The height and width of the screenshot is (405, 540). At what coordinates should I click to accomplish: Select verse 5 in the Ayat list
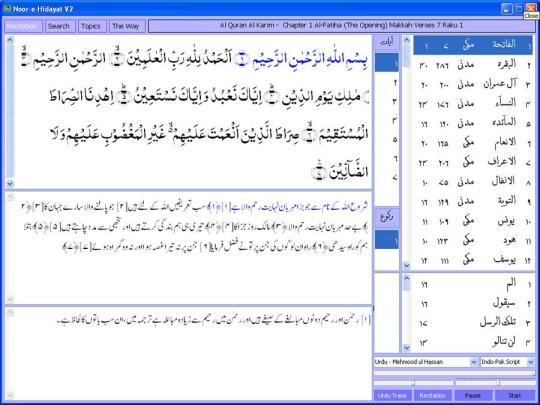[387, 139]
